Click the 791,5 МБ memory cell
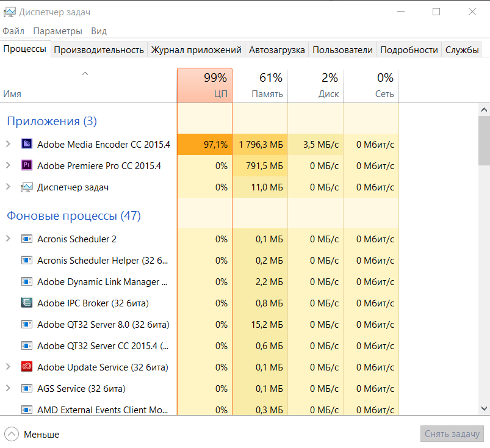The width and height of the screenshot is (490, 448). coord(260,165)
